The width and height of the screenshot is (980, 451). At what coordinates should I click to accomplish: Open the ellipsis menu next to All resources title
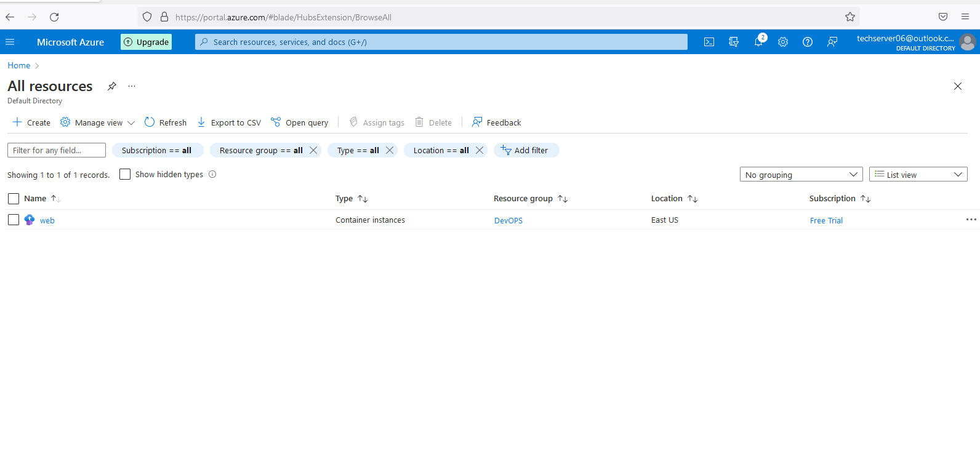(x=132, y=86)
